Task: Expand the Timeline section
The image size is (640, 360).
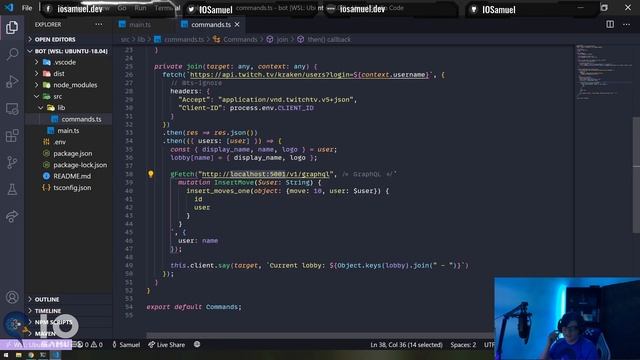Action: [47, 311]
